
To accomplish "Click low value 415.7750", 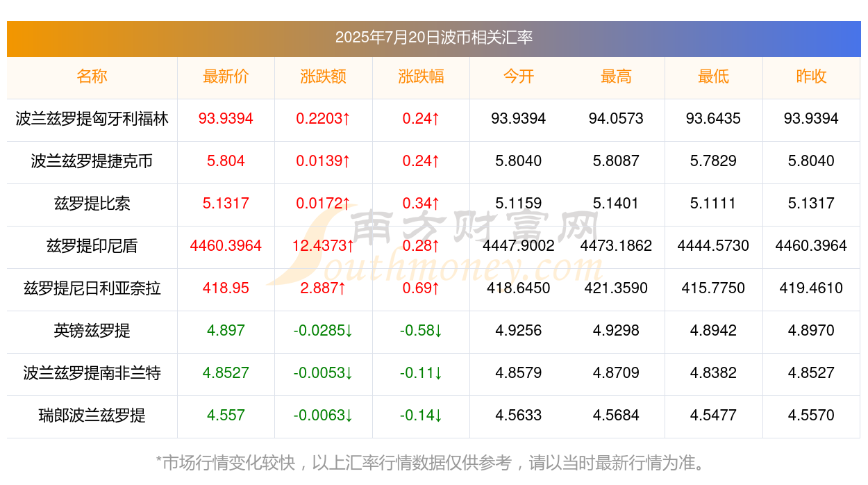I will point(714,288).
